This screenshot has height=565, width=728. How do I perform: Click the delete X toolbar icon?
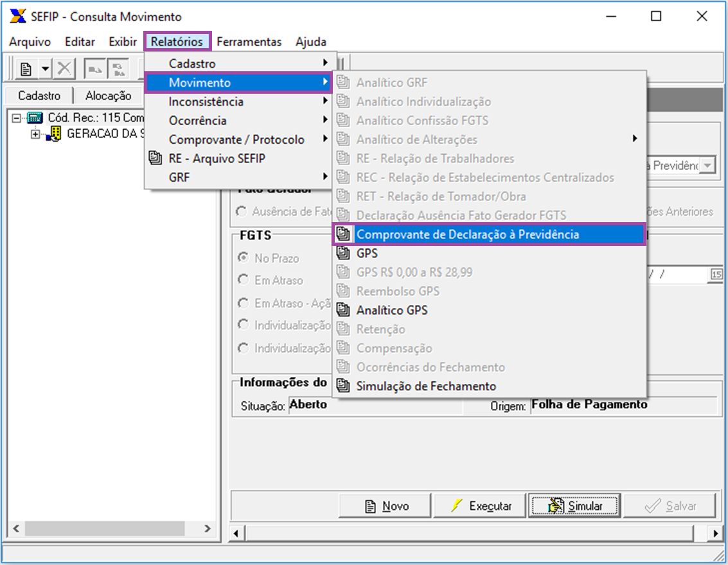click(x=64, y=69)
